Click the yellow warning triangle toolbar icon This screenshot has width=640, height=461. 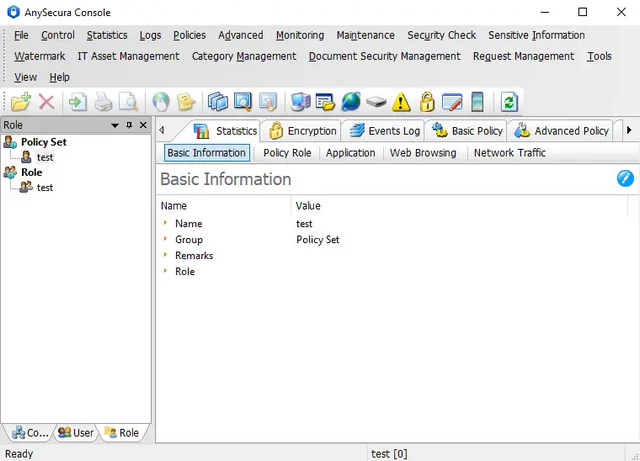click(x=401, y=102)
